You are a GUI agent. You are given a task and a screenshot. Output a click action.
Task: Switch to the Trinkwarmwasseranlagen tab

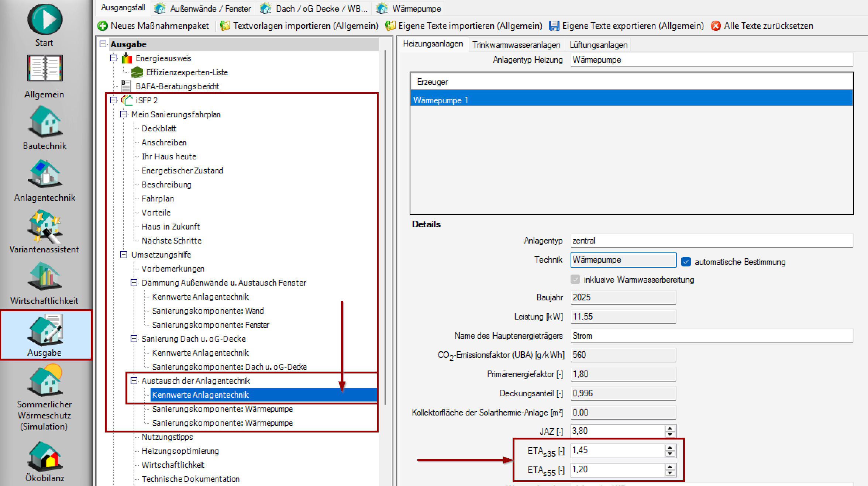(516, 45)
